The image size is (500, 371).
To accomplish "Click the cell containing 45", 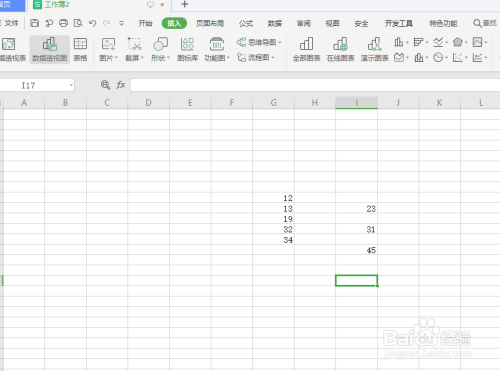I will [356, 250].
